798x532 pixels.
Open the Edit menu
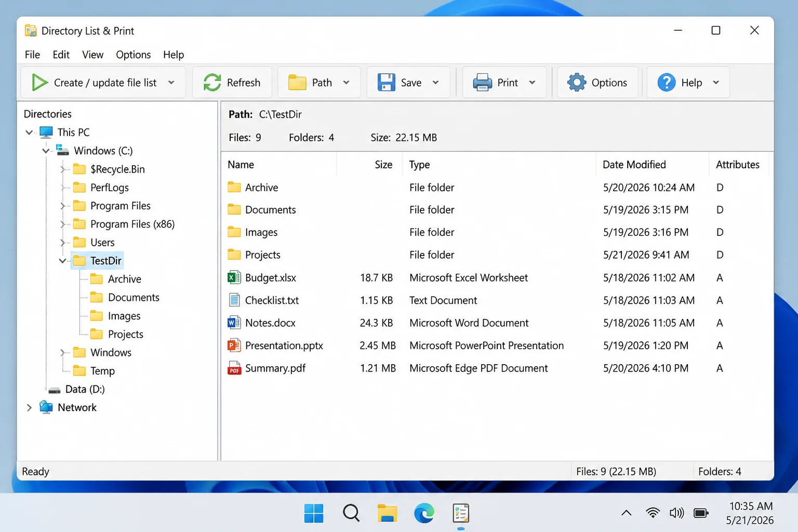(61, 55)
